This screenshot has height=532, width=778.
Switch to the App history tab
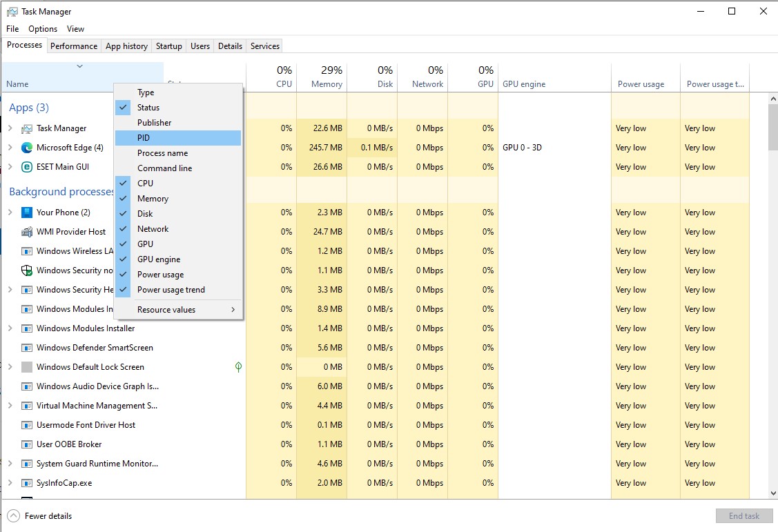pos(126,46)
